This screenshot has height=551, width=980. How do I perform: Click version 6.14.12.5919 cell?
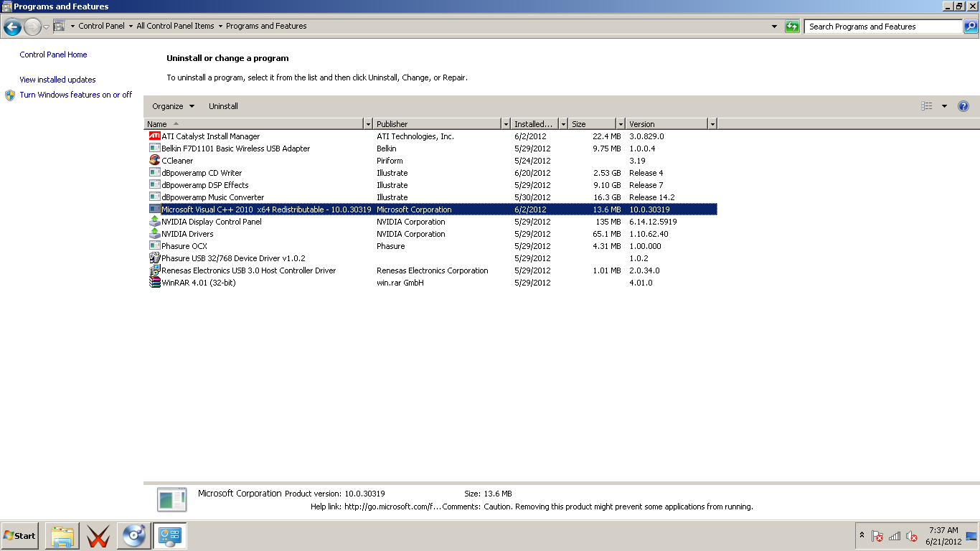[x=653, y=222]
